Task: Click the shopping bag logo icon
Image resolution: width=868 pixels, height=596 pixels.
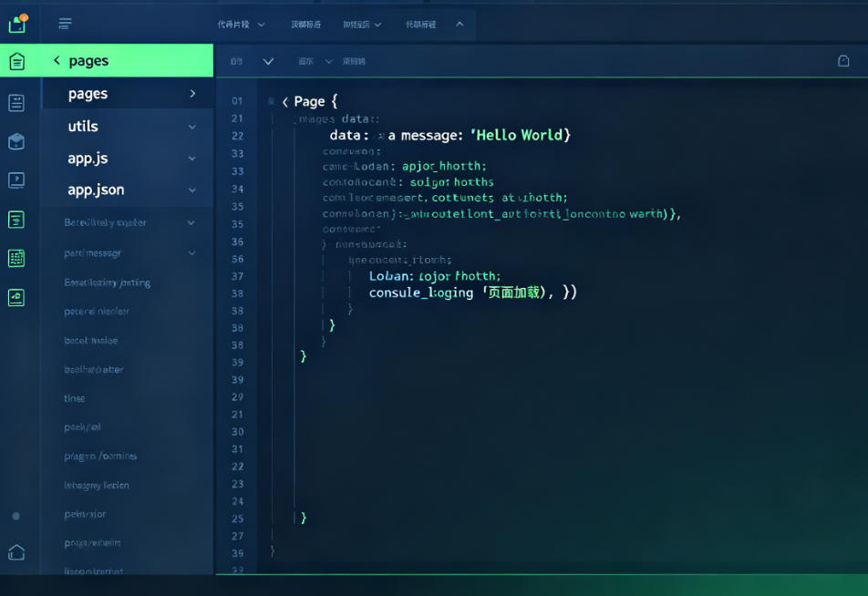Action: point(17,24)
